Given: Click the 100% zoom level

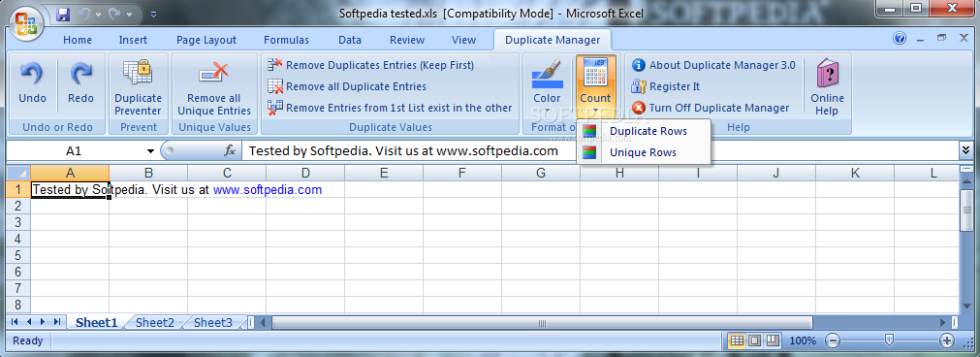Looking at the screenshot, I should pyautogui.click(x=803, y=341).
